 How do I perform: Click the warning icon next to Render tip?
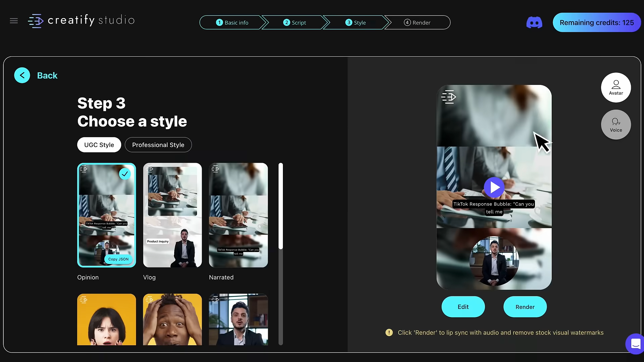tap(389, 332)
